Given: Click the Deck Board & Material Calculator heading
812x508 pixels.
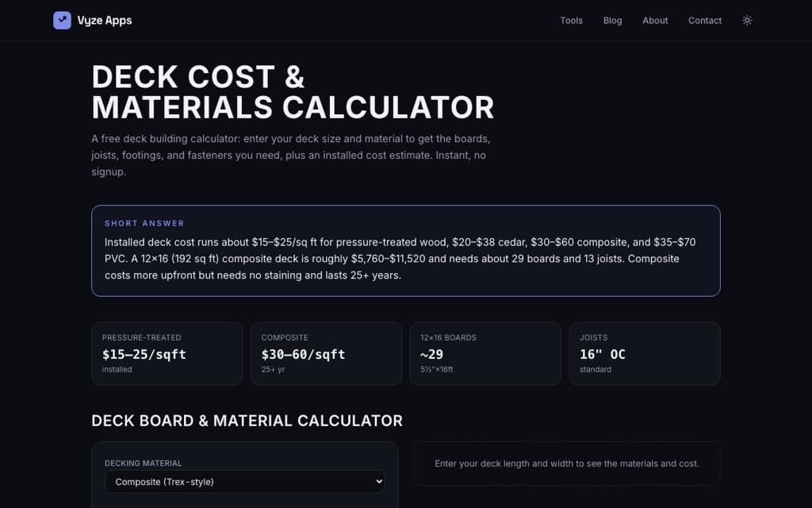Looking at the screenshot, I should [247, 421].
